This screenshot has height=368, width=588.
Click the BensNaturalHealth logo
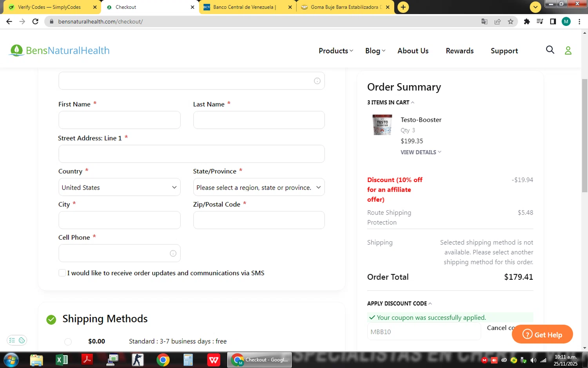tap(60, 50)
